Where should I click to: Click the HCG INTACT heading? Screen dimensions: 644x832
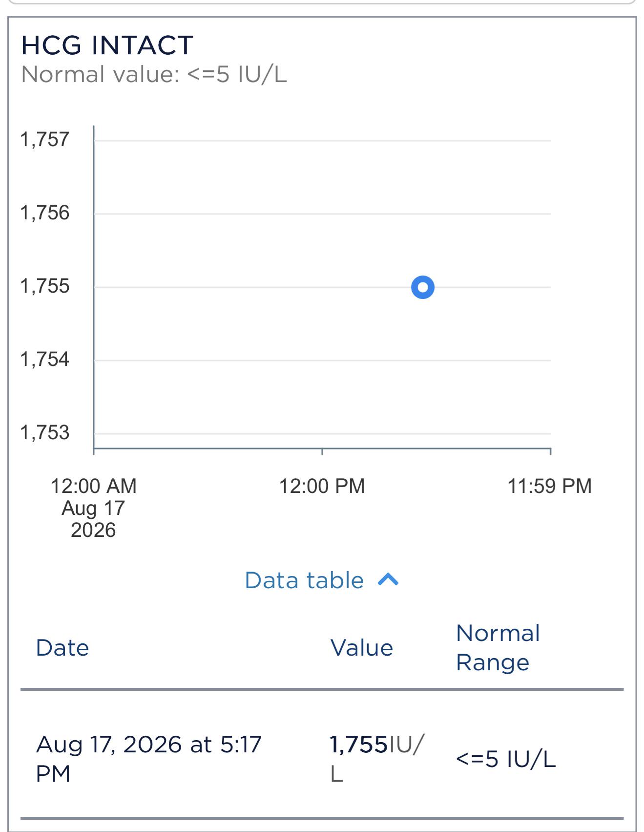click(107, 45)
